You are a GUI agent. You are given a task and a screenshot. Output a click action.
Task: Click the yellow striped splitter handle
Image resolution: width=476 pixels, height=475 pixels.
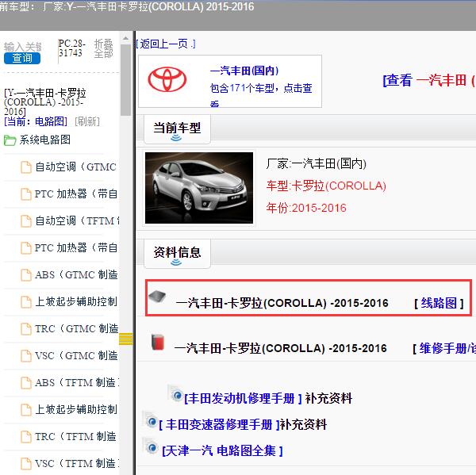tap(126, 339)
